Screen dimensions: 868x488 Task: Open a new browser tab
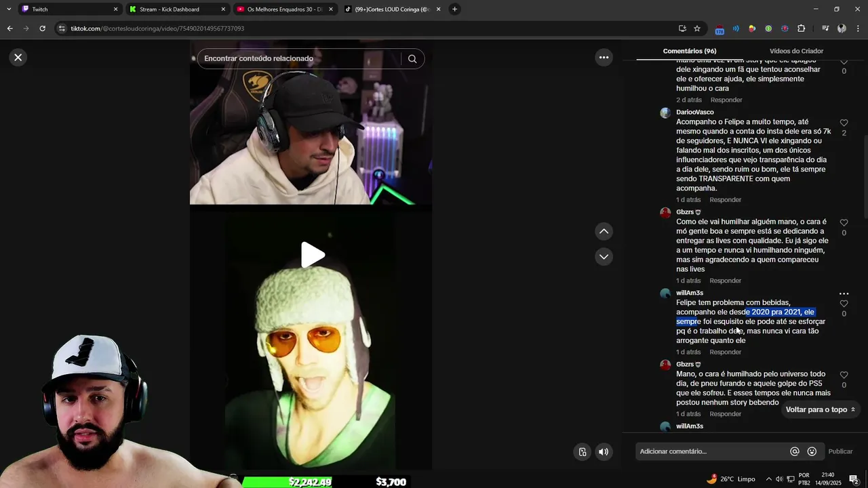(455, 9)
